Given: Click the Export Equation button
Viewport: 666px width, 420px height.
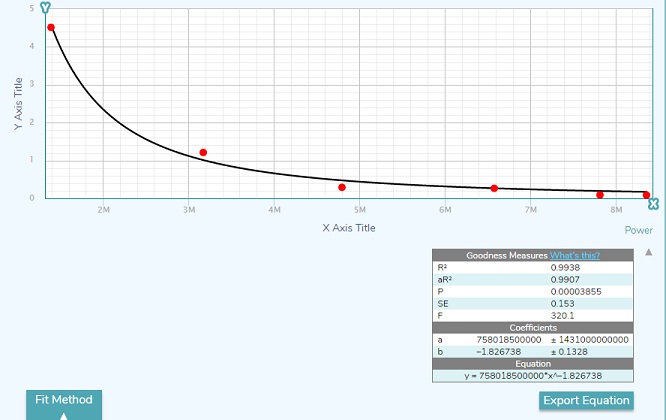Looking at the screenshot, I should pos(586,401).
